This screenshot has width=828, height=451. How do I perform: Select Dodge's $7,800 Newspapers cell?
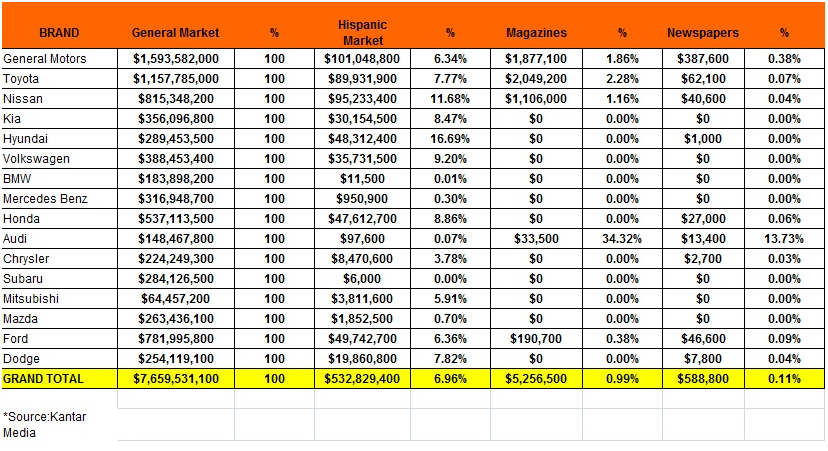(x=703, y=359)
